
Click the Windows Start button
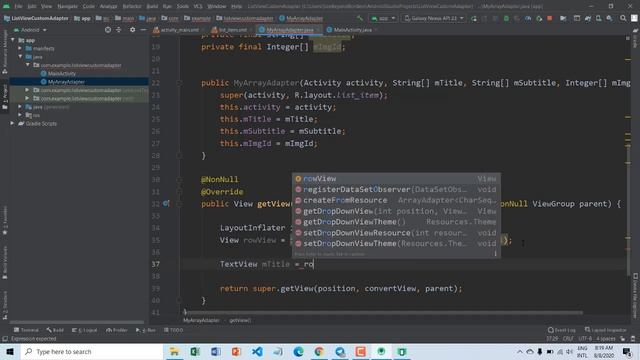[10, 351]
